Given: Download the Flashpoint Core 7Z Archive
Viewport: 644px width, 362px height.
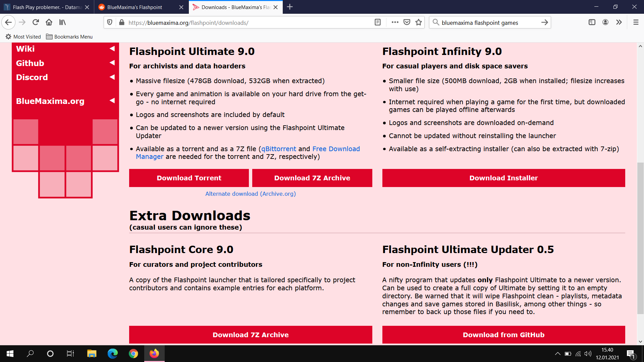Looking at the screenshot, I should pyautogui.click(x=251, y=335).
